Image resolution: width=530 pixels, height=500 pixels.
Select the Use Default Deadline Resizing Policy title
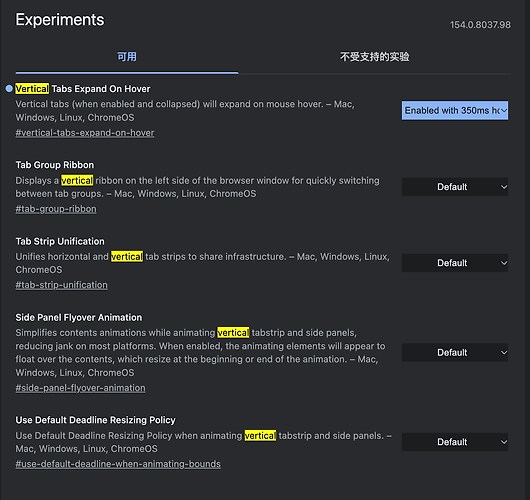(x=96, y=420)
